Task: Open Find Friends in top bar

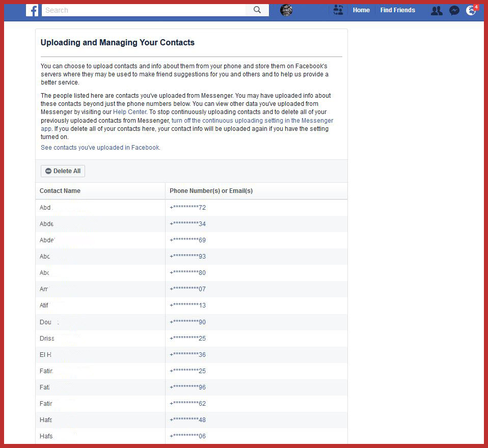Action: 397,10
